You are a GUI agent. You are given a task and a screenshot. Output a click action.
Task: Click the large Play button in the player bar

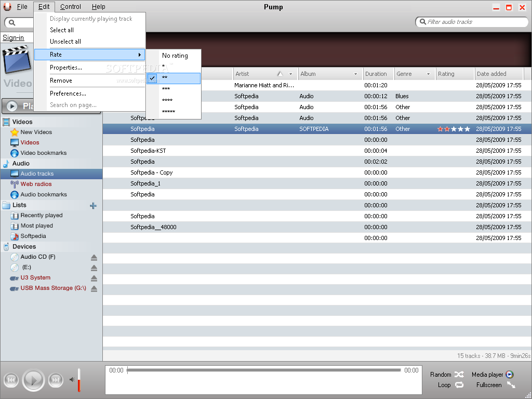(34, 380)
